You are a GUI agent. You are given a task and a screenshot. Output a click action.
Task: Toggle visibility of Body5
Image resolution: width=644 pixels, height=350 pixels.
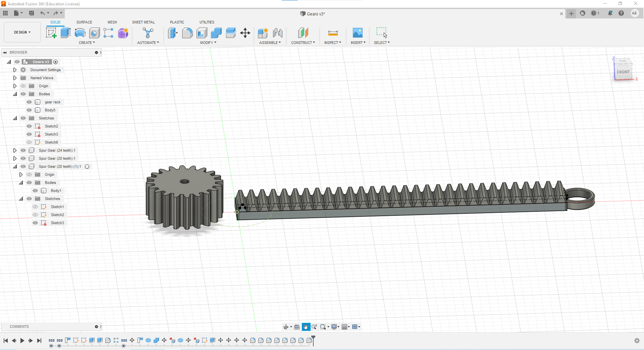point(29,110)
